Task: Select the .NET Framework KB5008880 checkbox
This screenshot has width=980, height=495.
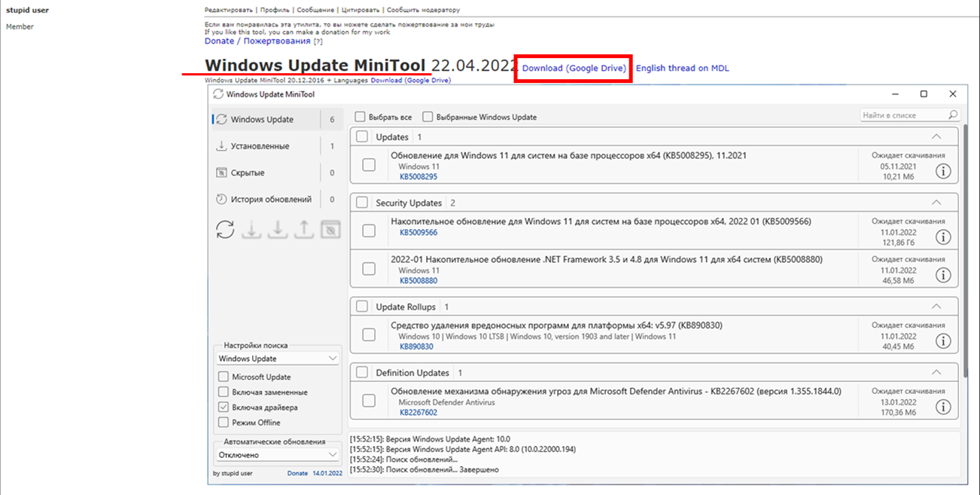Action: pyautogui.click(x=369, y=268)
